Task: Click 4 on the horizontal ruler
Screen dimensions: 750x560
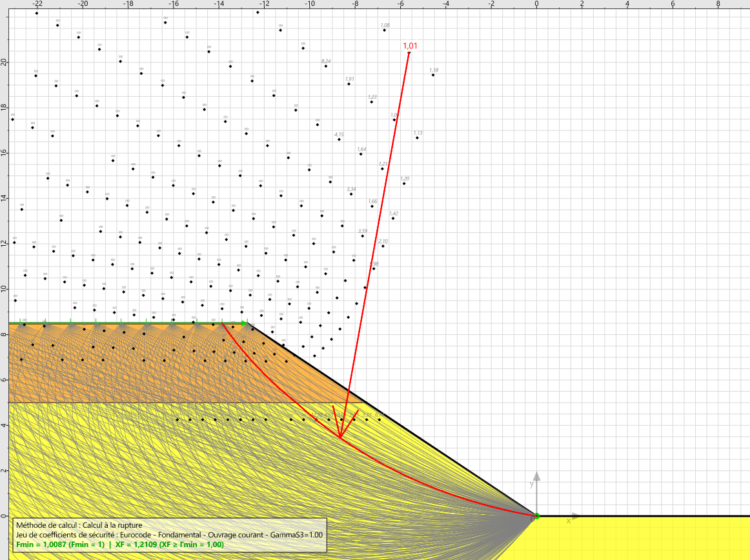Action: click(x=627, y=4)
